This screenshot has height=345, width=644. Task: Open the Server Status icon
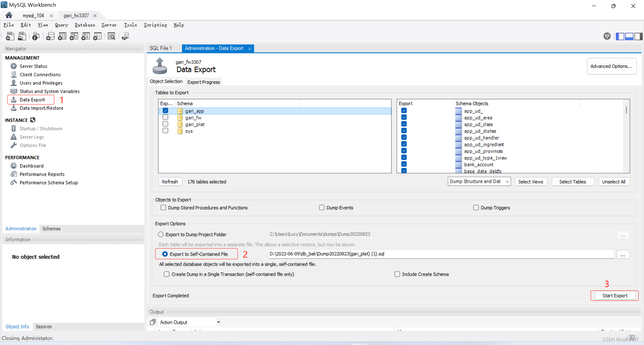click(x=14, y=66)
